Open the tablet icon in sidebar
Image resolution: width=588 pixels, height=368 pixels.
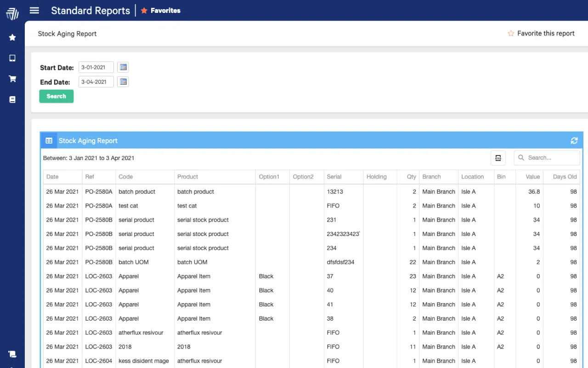point(12,58)
